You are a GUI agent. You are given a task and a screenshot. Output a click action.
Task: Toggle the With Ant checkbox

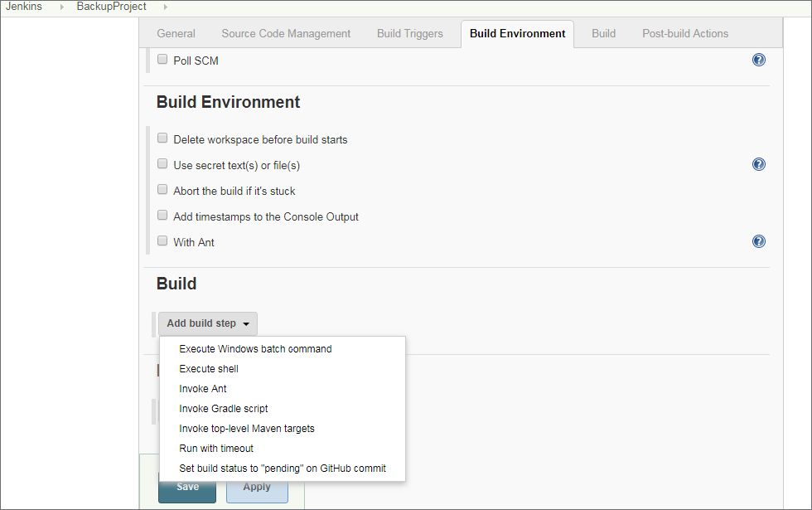click(162, 240)
